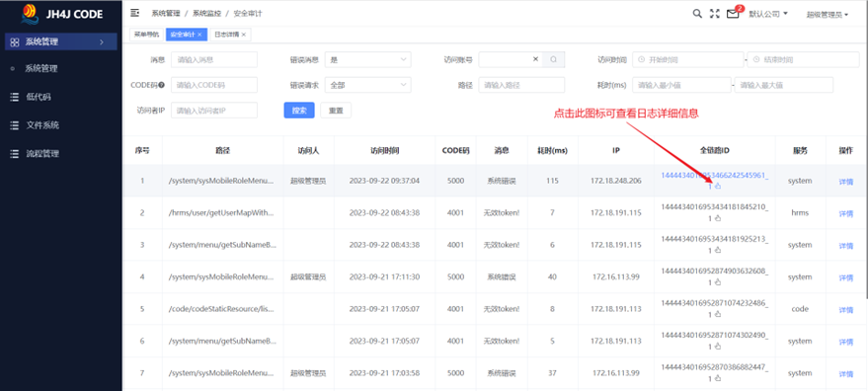Click the log detail icon in row 5's 全链路ID
This screenshot has height=391, width=868.
click(x=718, y=314)
